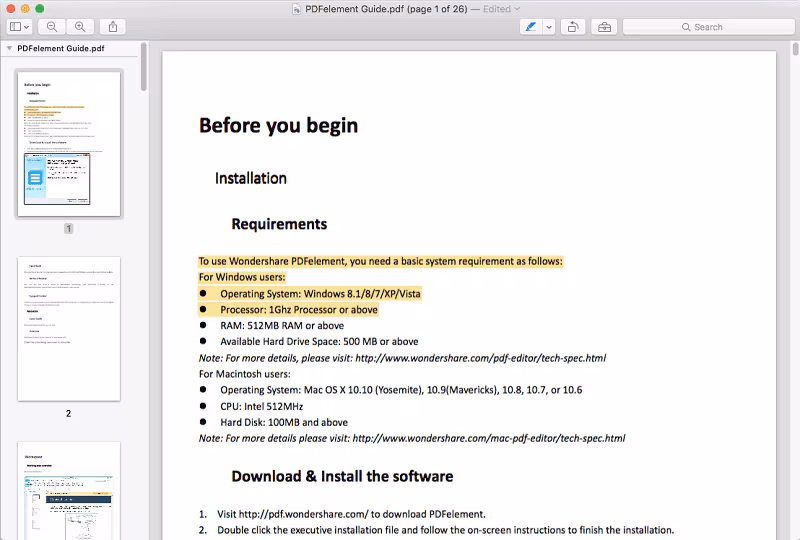Click the document vertical scrollbar
This screenshot has height=540, width=800.
(x=795, y=50)
